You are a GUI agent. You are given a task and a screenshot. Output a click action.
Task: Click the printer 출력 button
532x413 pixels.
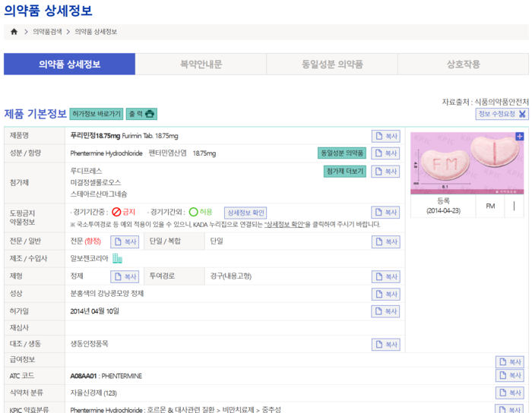[141, 114]
